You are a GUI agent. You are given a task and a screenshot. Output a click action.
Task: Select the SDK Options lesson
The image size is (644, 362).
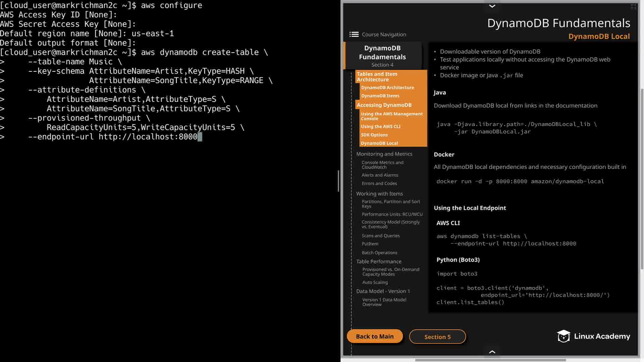(x=374, y=135)
